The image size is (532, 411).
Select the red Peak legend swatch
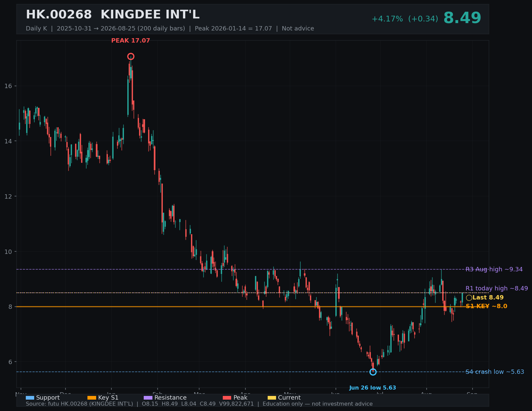(227, 398)
